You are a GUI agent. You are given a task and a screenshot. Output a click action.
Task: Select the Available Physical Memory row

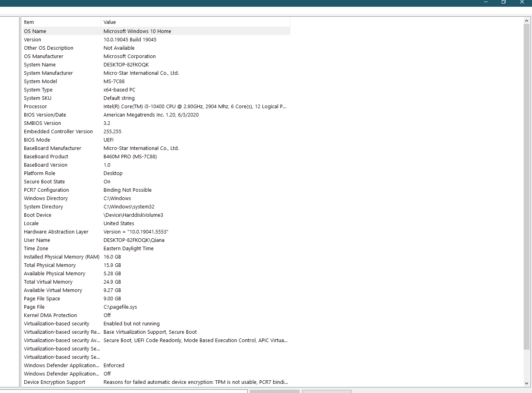pos(156,273)
